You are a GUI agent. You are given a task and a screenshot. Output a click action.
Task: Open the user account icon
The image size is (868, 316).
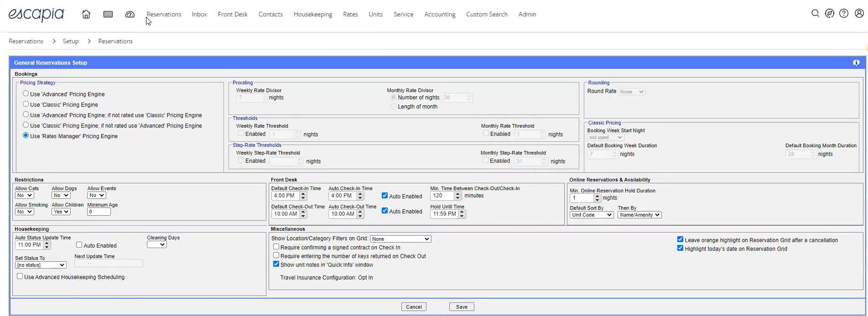[859, 13]
